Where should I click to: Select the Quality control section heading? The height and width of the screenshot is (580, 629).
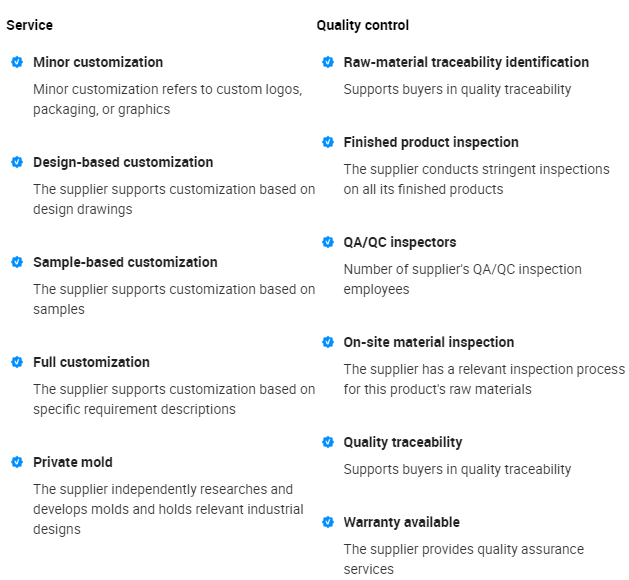(x=363, y=25)
